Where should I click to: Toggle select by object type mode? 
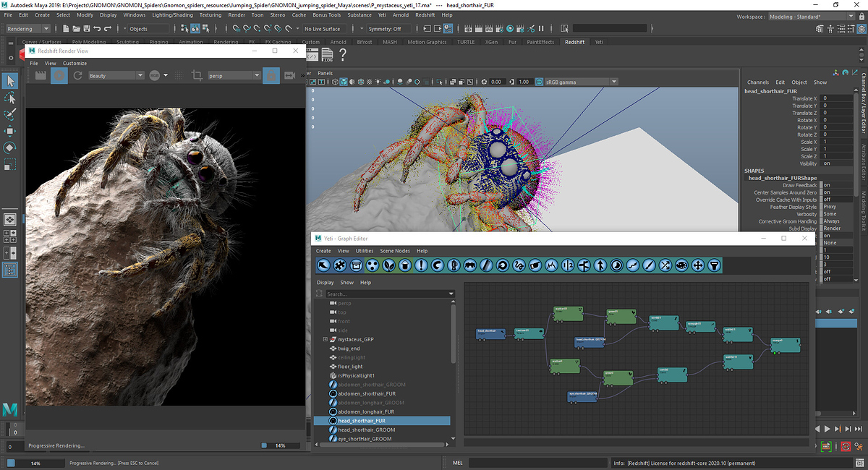click(x=195, y=29)
